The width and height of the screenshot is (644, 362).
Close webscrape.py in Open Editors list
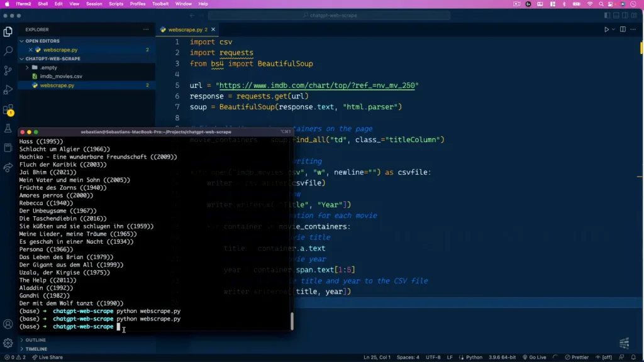pos(30,50)
